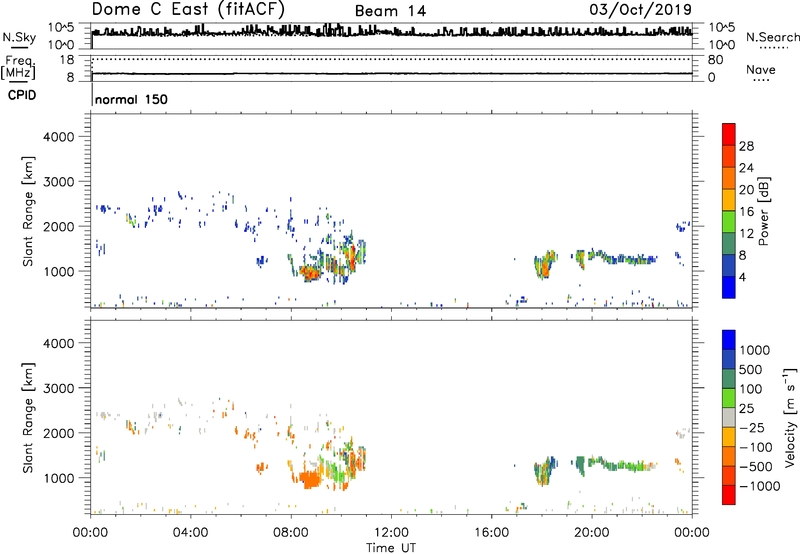This screenshot has width=800, height=554.
Task: Click the "16" label on Power colorbar
Action: 746,212
